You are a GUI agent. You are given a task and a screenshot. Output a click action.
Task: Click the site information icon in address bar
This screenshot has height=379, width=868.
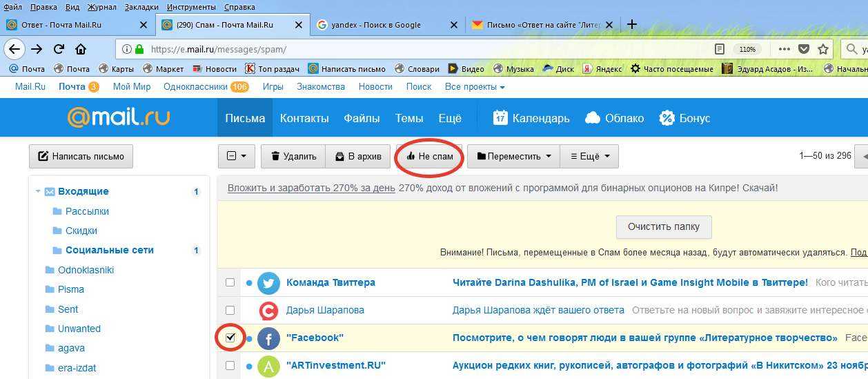[x=126, y=49]
